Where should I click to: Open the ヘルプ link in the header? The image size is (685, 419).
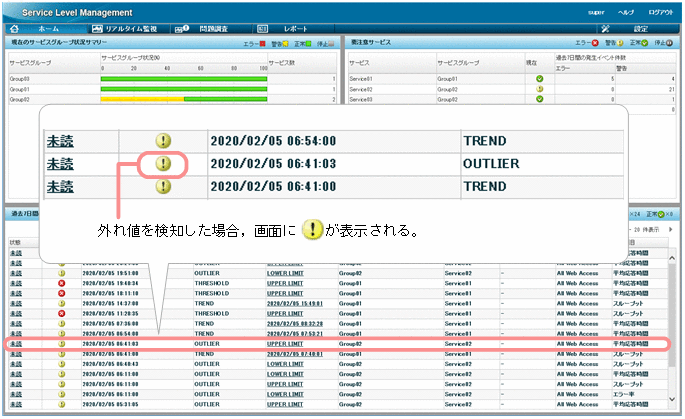pyautogui.click(x=625, y=11)
